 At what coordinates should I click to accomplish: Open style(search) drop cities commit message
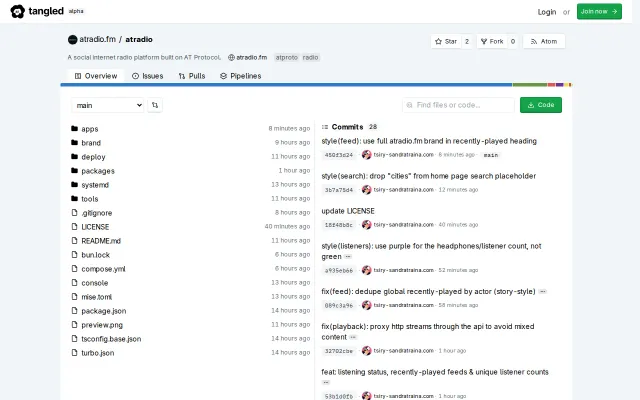coord(429,176)
